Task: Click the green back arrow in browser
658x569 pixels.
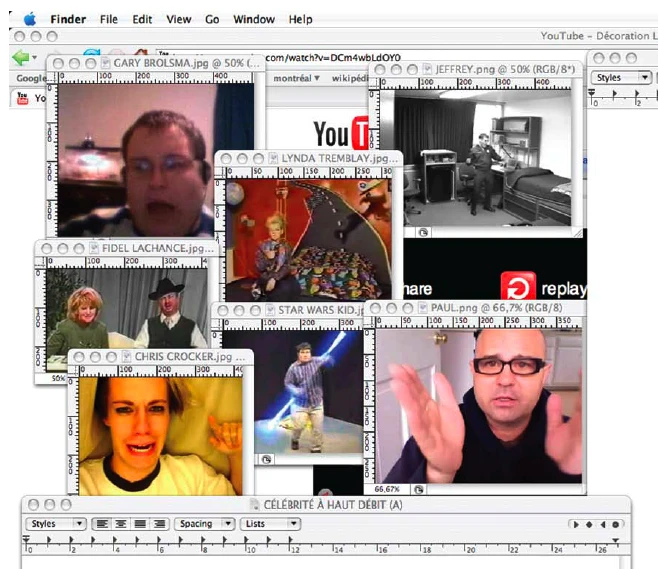Action: [20, 58]
